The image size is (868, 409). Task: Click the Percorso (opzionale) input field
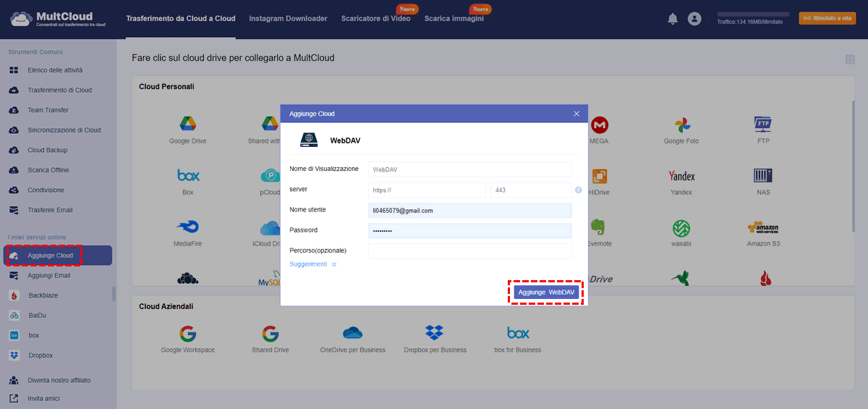tap(469, 250)
